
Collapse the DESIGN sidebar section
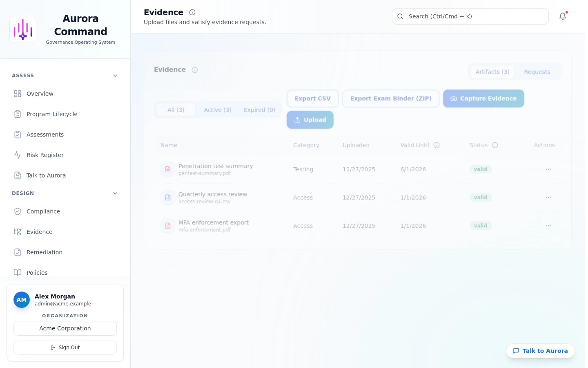point(115,193)
